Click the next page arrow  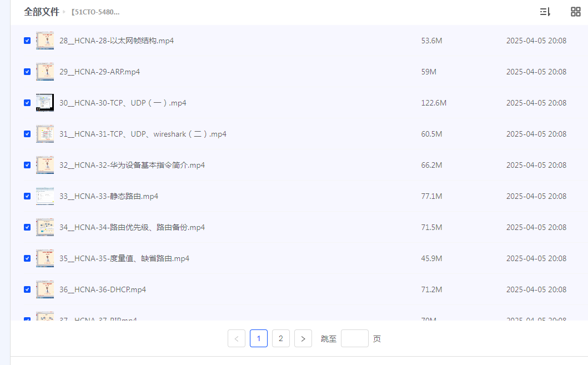[x=303, y=338]
